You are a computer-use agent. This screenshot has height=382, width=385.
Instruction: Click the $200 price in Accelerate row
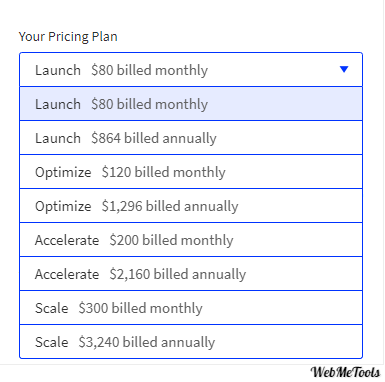[x=124, y=240]
